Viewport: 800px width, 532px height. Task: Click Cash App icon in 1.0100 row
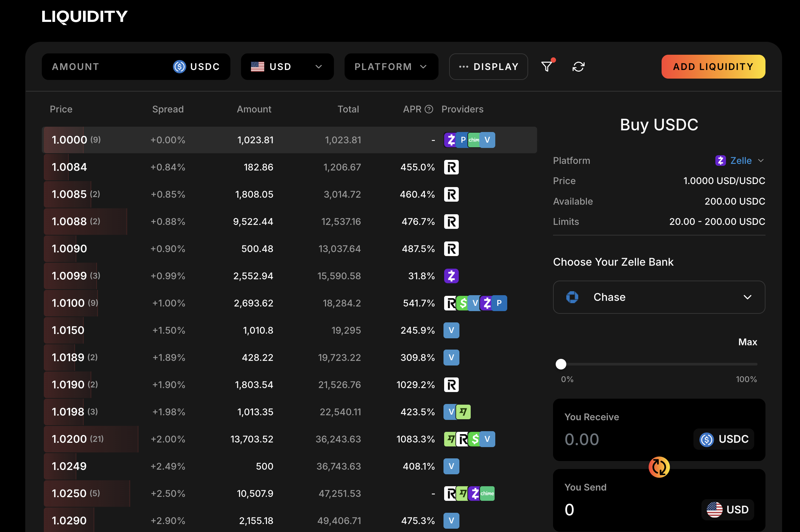[x=463, y=303]
